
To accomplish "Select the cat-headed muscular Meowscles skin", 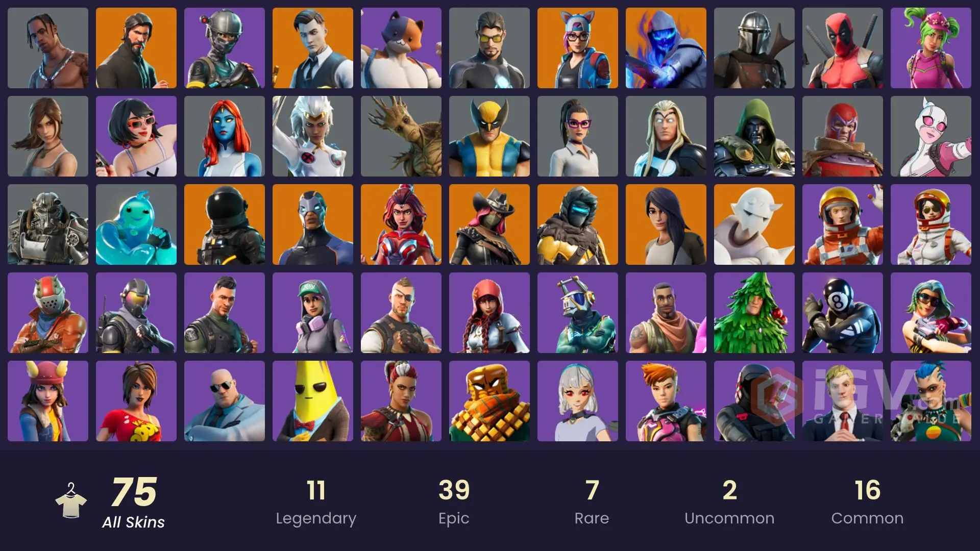I will (401, 48).
